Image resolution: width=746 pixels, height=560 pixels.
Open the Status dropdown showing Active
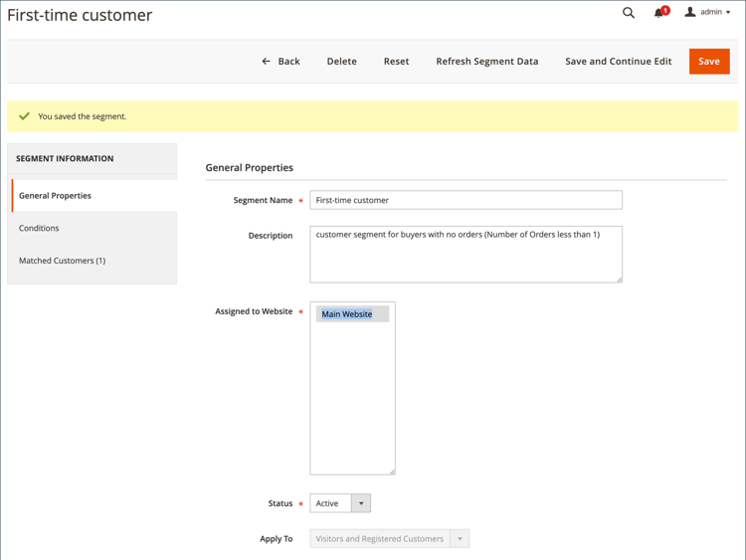coord(340,503)
